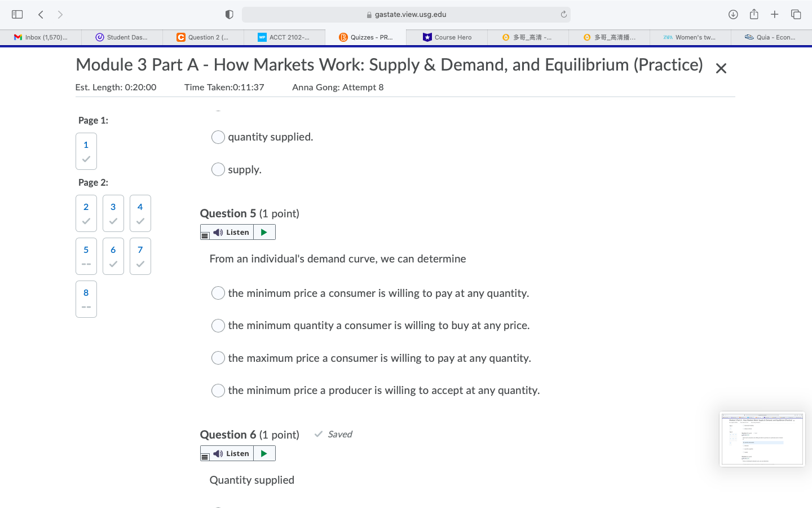Screen dimensions: 812x508
Task: Select the 'supply.' answer option
Action: tap(218, 169)
